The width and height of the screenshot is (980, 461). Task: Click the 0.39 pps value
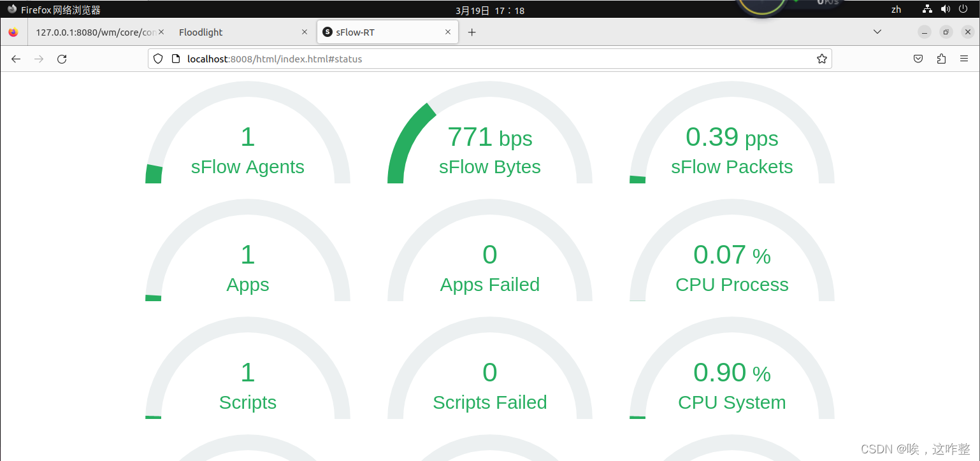coord(732,137)
